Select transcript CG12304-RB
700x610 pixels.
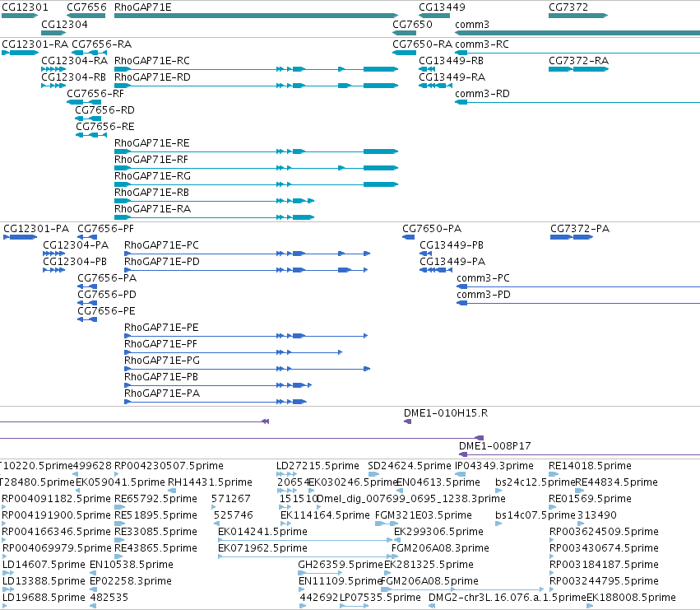[53, 86]
